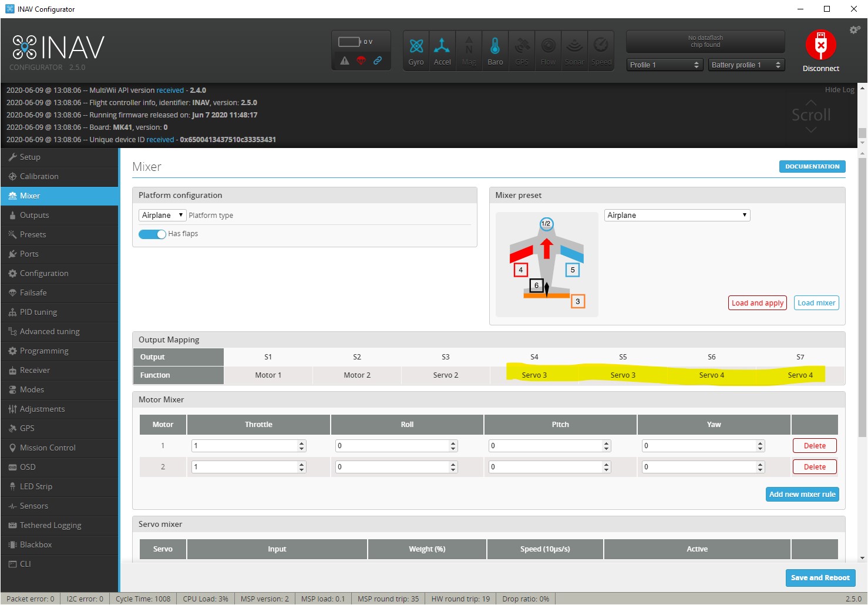Screen dimensions: 868x605
Task: Select the Blackbox sidebar entry
Action: pos(35,544)
